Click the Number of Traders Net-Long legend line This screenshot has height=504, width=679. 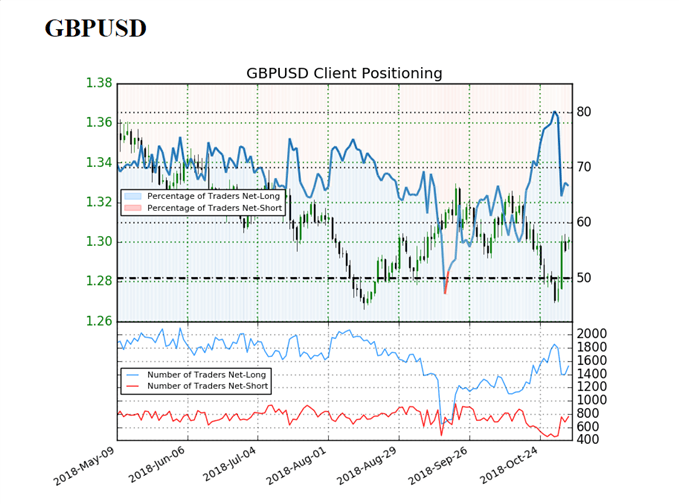pyautogui.click(x=133, y=375)
